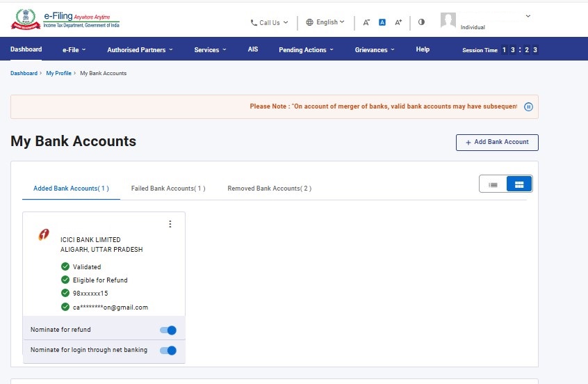588x384 pixels.
Task: Click the globe language icon
Action: [309, 22]
